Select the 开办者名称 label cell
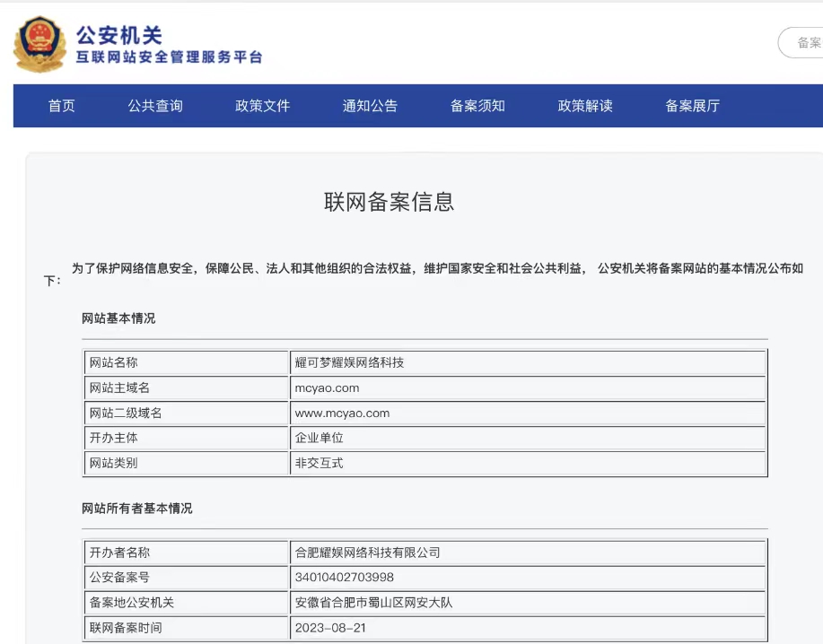The image size is (823, 644). tap(187, 553)
